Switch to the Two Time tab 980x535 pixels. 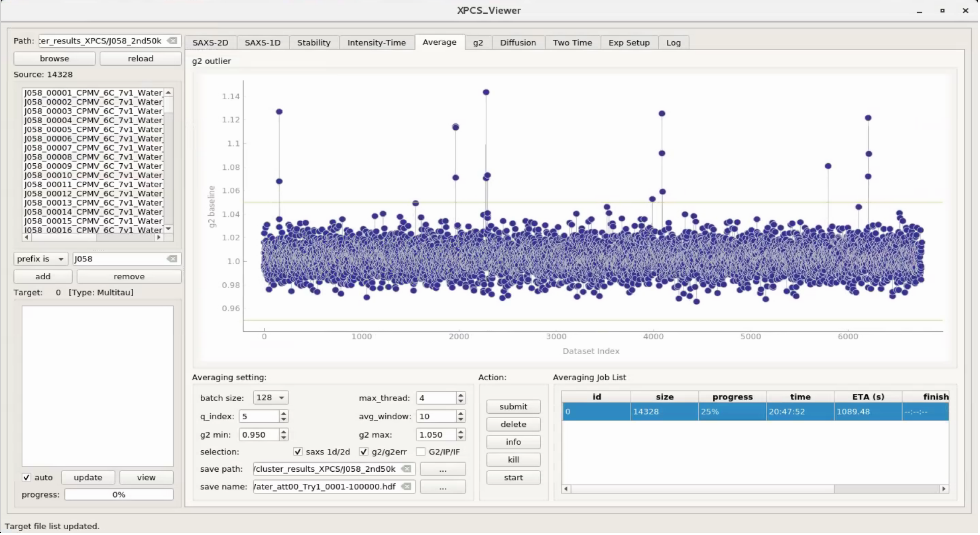573,43
